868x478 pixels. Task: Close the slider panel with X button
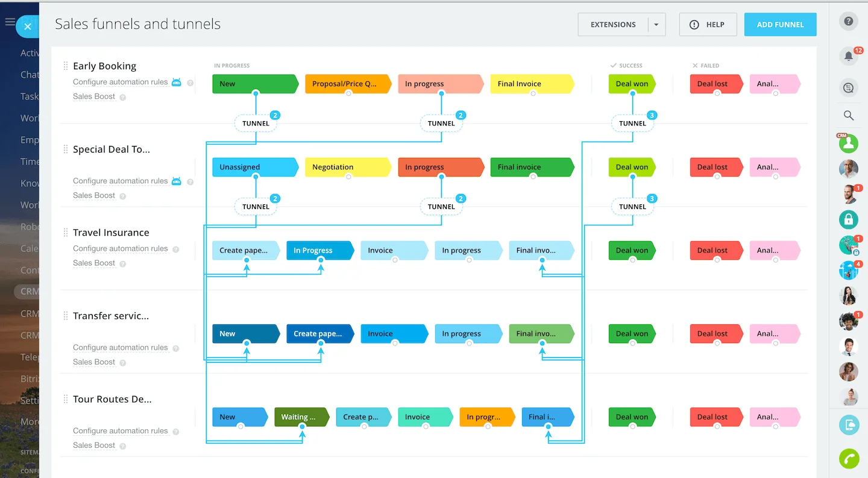(x=27, y=27)
